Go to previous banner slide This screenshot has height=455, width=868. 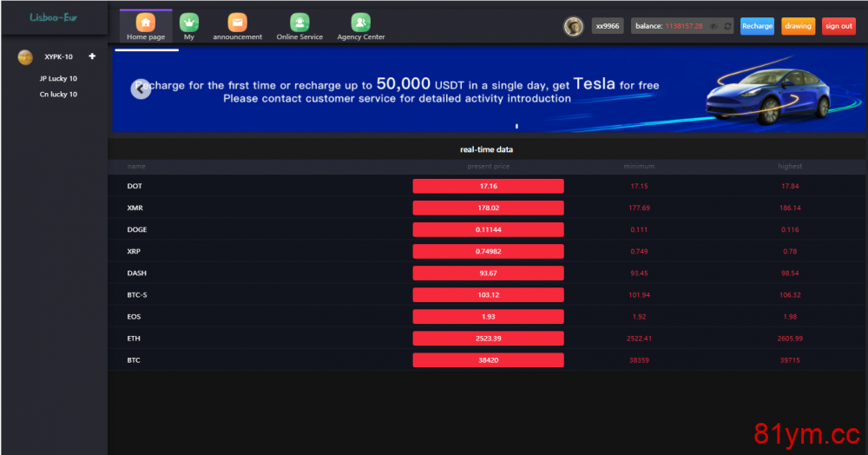(x=141, y=89)
